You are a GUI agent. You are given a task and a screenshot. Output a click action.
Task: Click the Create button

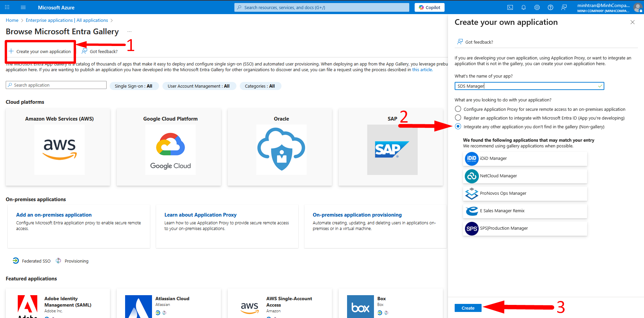point(468,308)
